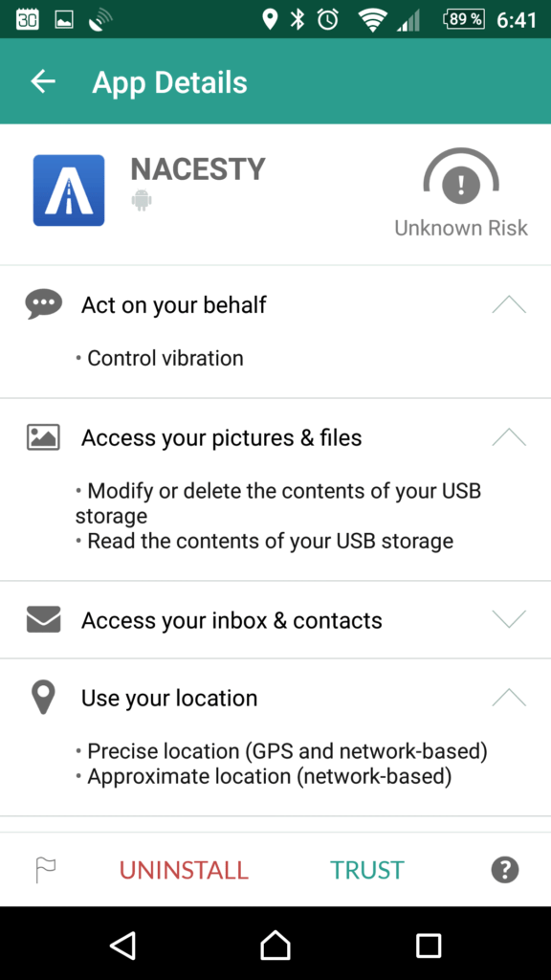Select the Access your inbox & contacts row label

(x=231, y=620)
